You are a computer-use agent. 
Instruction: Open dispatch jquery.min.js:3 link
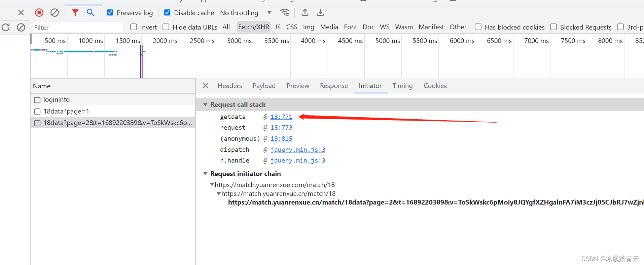pyautogui.click(x=298, y=150)
